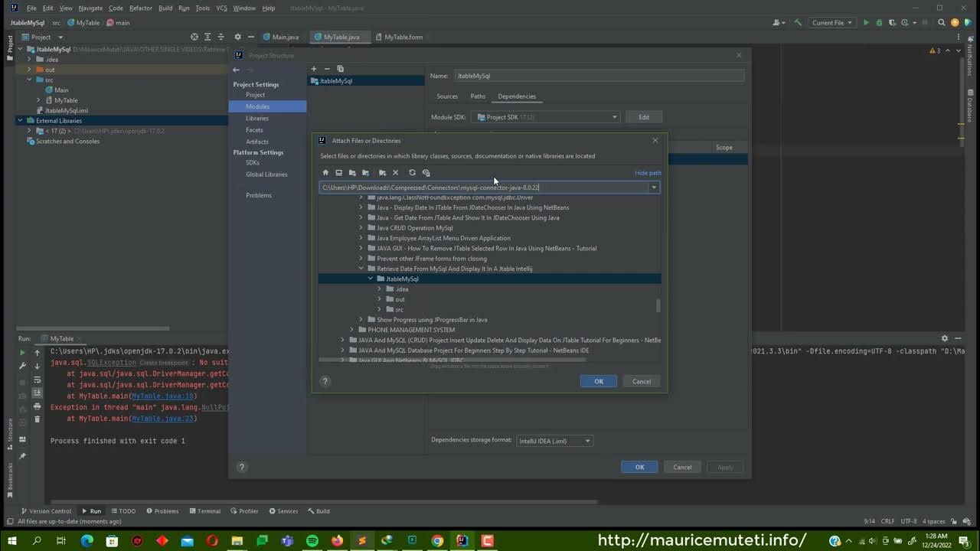Open Spotify from Windows taskbar
The height and width of the screenshot is (551, 980).
click(312, 541)
